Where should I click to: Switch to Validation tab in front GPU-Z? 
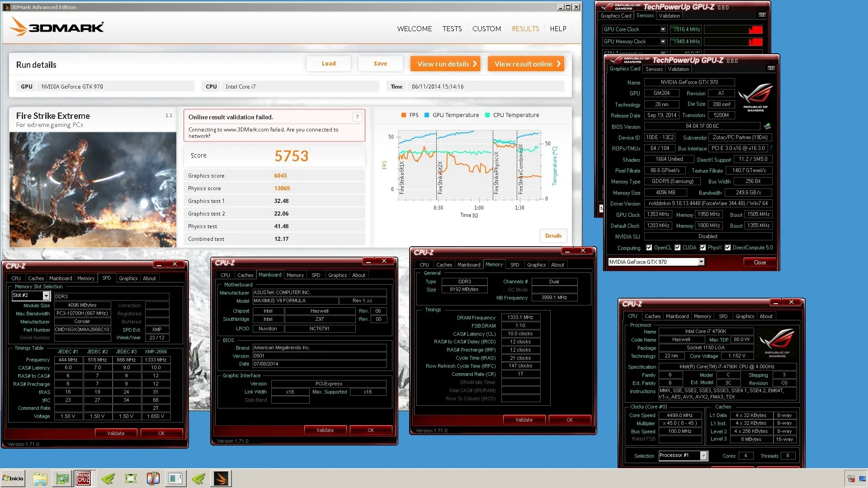(679, 69)
